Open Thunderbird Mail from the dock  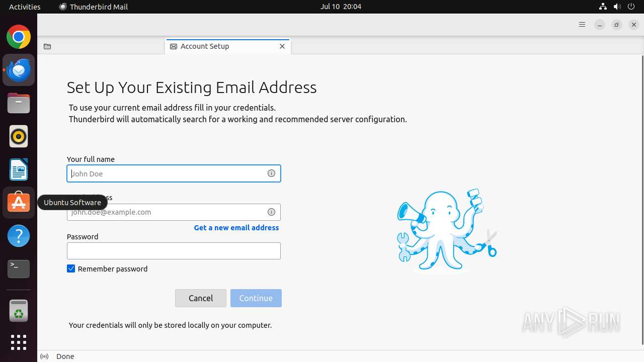pyautogui.click(x=19, y=70)
